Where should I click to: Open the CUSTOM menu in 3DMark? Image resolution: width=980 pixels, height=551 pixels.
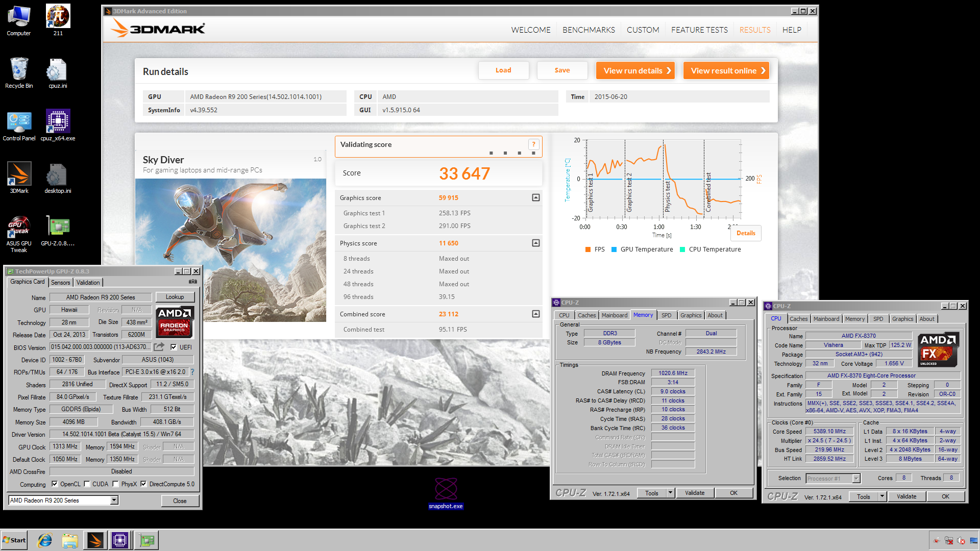click(x=643, y=30)
